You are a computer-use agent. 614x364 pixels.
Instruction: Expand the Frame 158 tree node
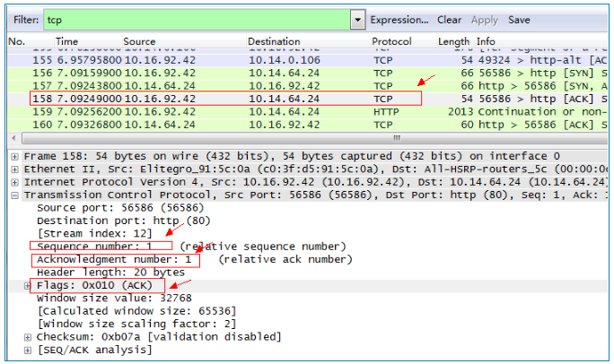coord(15,157)
